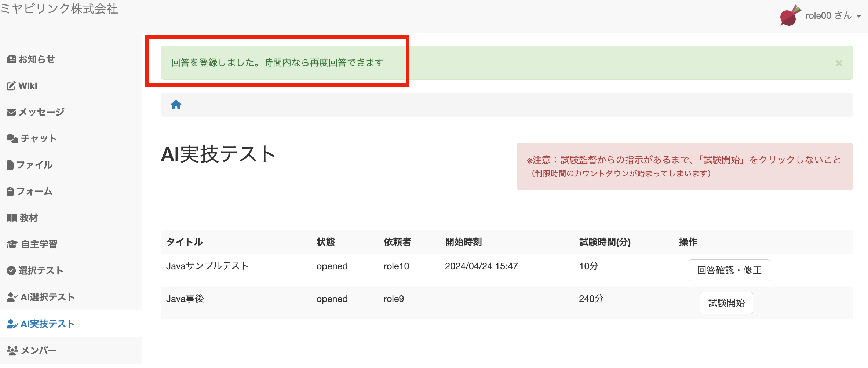Screen dimensions: 868x368
Task: Click the フォーム clipboard icon
Action: coord(10,192)
